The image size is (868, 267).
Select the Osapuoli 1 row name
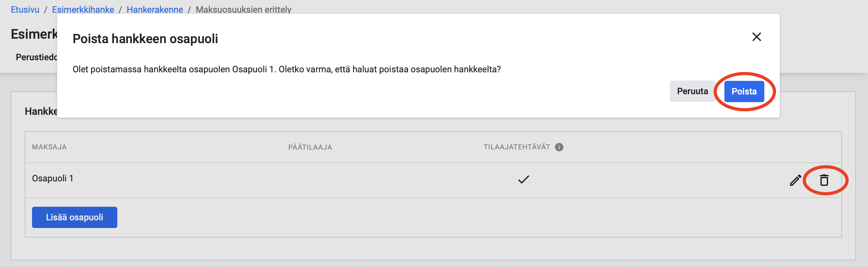pyautogui.click(x=53, y=178)
